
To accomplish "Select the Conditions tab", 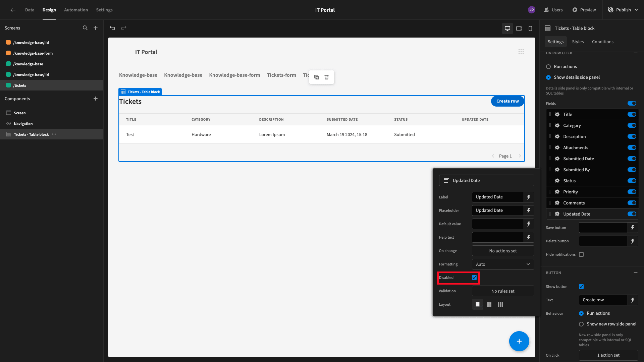I will coord(602,42).
